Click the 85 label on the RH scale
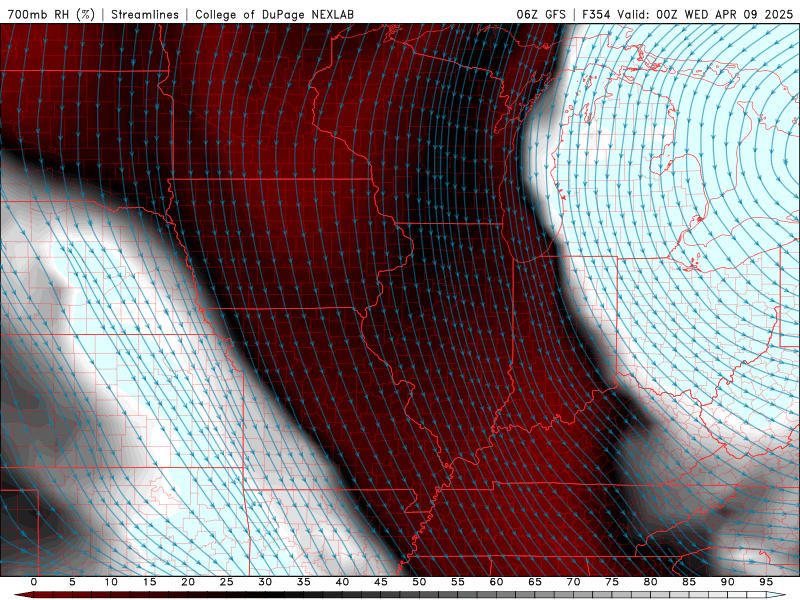Screen dimensions: 800x600 pos(689,582)
